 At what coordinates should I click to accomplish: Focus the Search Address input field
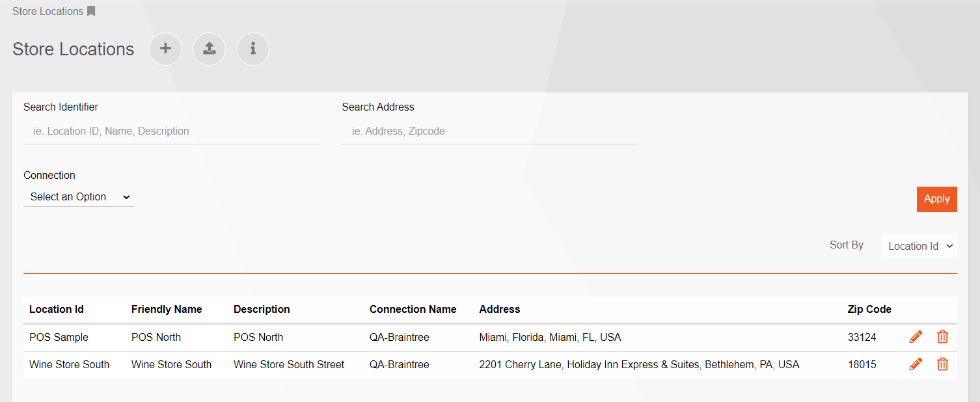(x=490, y=131)
